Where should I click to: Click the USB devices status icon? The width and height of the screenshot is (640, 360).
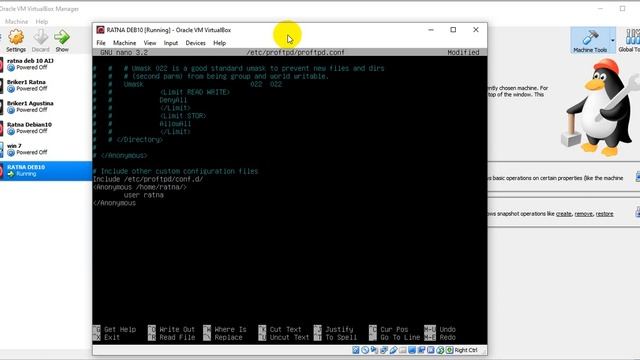[393, 350]
